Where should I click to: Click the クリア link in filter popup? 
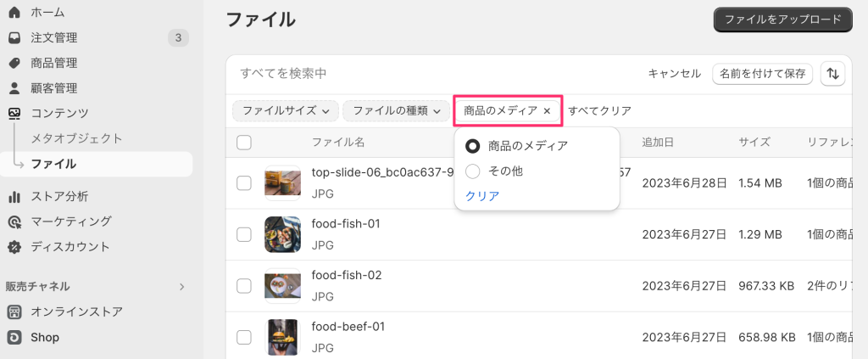tap(482, 196)
